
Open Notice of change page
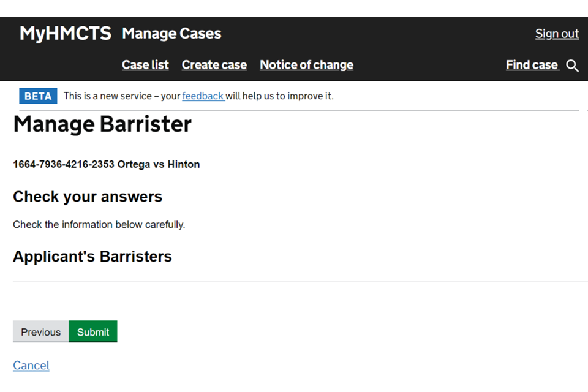point(306,65)
